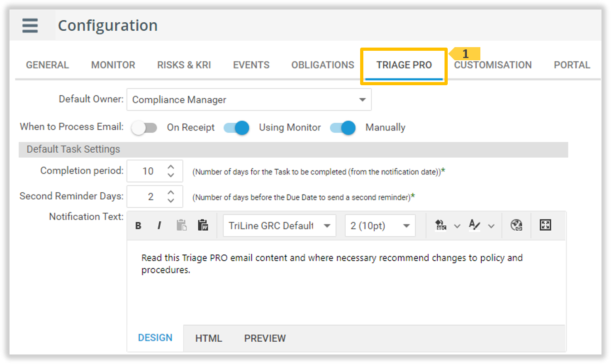Toggle bold formatting in Notification Text
The image size is (611, 364).
[138, 226]
